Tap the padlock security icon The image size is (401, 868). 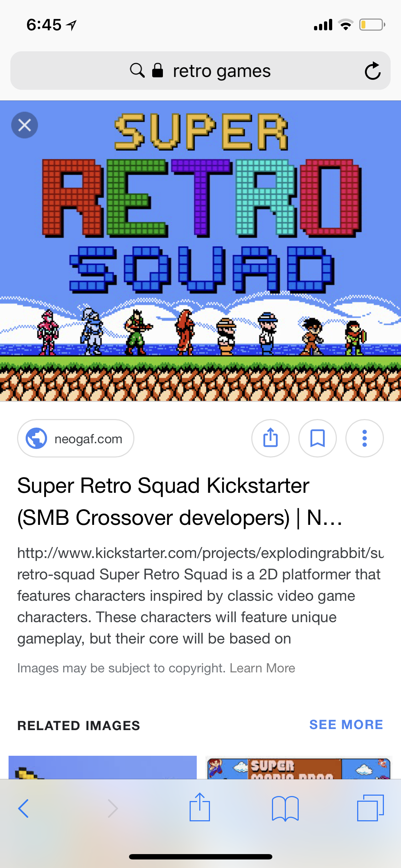coord(158,70)
